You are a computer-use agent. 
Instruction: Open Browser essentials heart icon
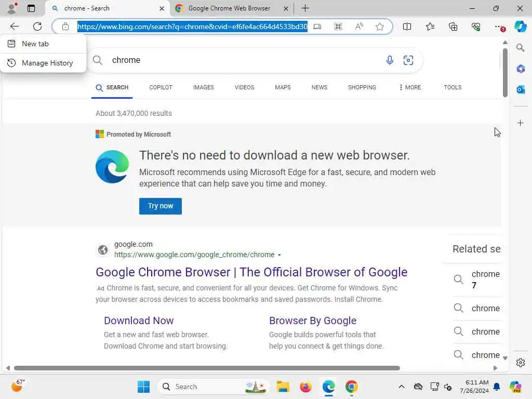(x=476, y=26)
